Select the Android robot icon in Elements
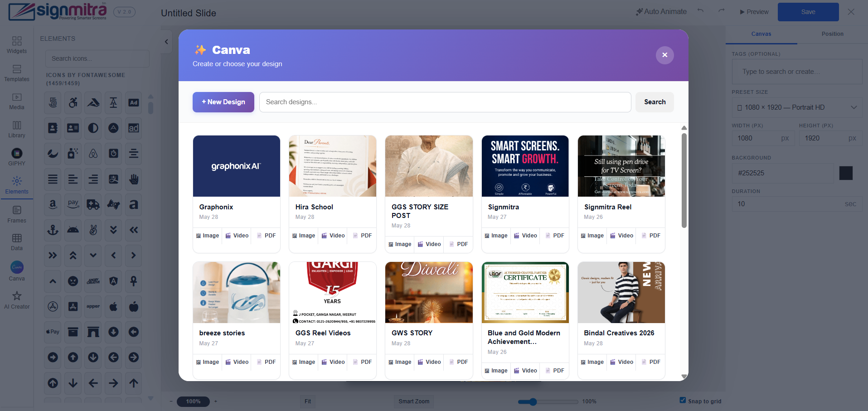Image resolution: width=868 pixels, height=411 pixels. point(73,230)
